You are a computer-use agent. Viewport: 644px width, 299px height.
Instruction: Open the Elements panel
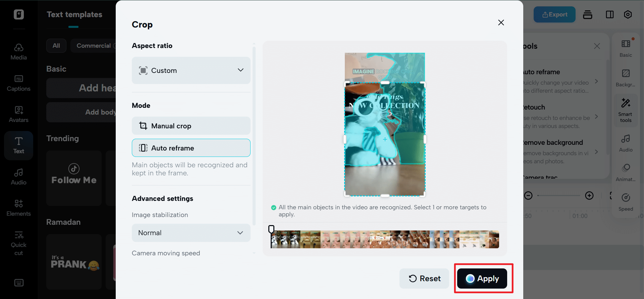pos(18,208)
